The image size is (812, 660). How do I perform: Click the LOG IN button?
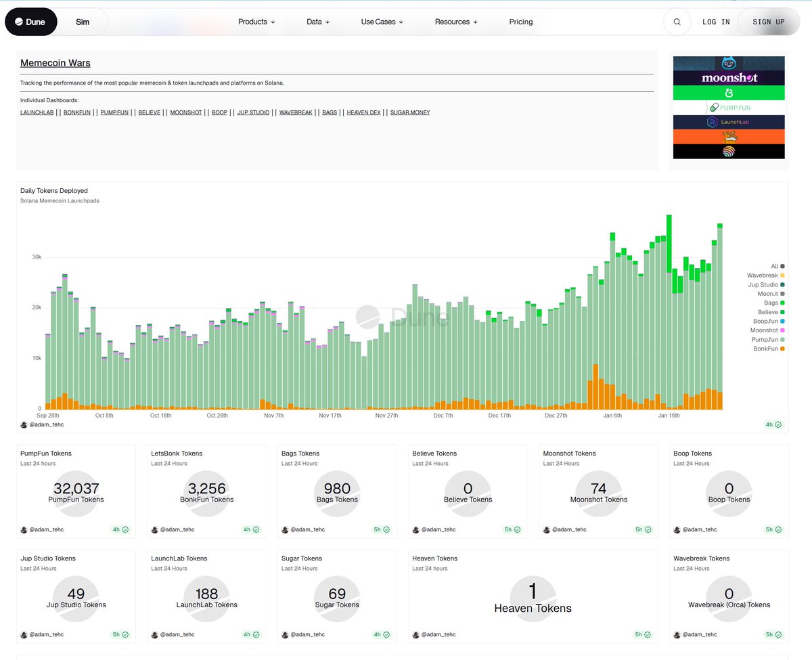(x=716, y=22)
